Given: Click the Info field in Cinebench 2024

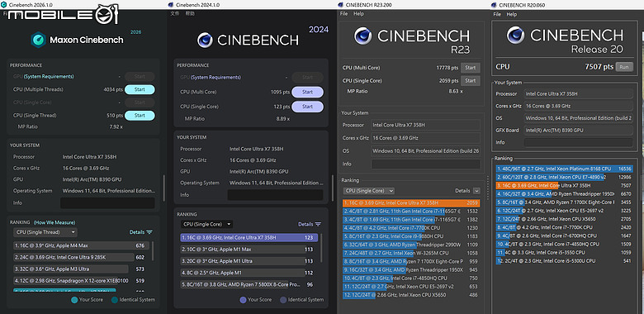Looking at the screenshot, I should click(275, 195).
